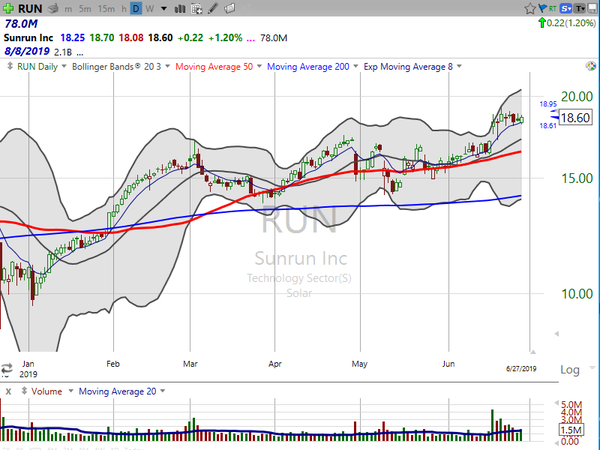The height and width of the screenshot is (450, 600).
Task: Click the low price 18.08
Action: point(131,38)
